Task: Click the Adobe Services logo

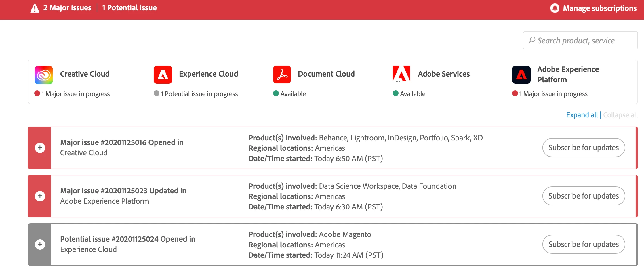Action: [x=401, y=74]
